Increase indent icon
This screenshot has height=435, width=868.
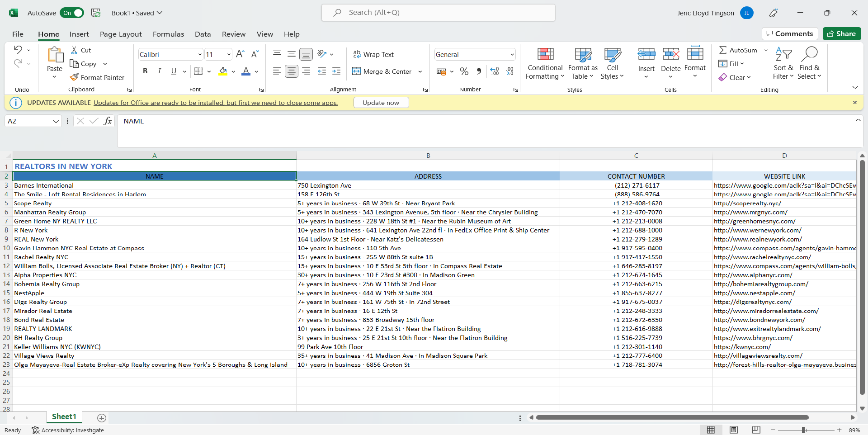click(x=336, y=71)
